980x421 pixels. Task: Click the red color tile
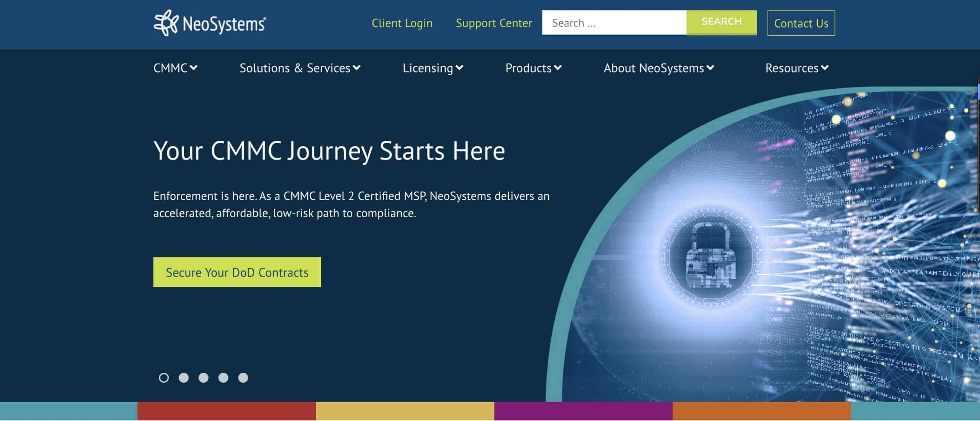(x=227, y=411)
